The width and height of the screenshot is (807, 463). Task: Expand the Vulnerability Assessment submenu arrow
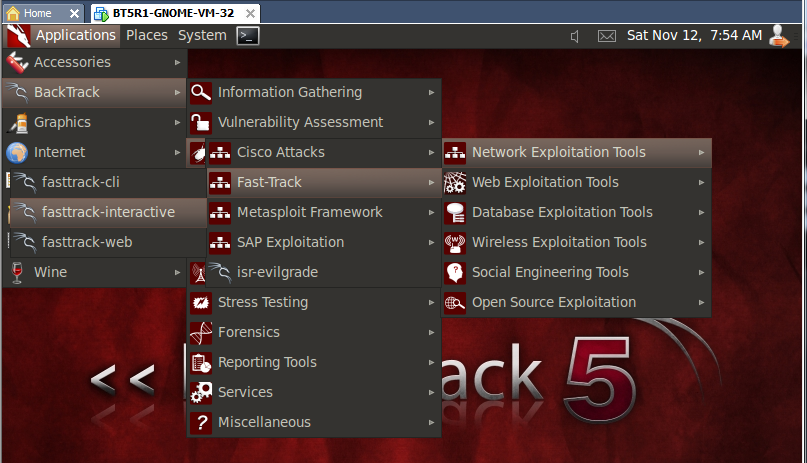tap(431, 122)
